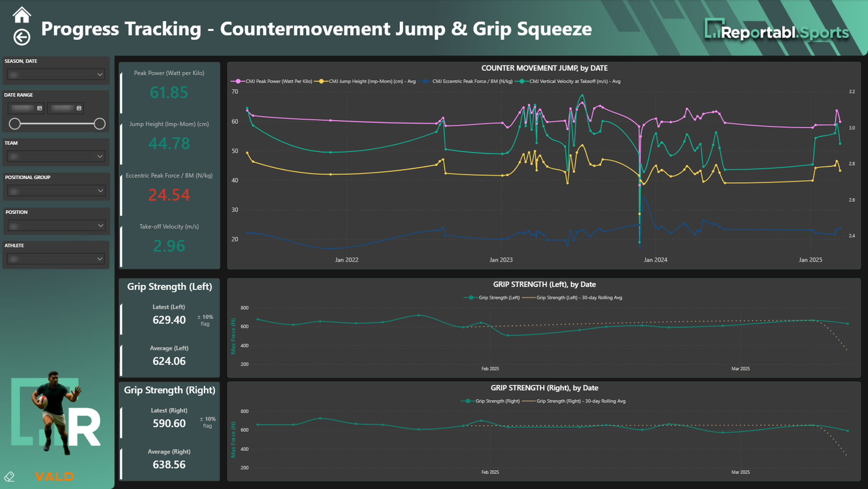The width and height of the screenshot is (868, 489).
Task: Open the start date calendar picker icon
Action: pyautogui.click(x=40, y=108)
